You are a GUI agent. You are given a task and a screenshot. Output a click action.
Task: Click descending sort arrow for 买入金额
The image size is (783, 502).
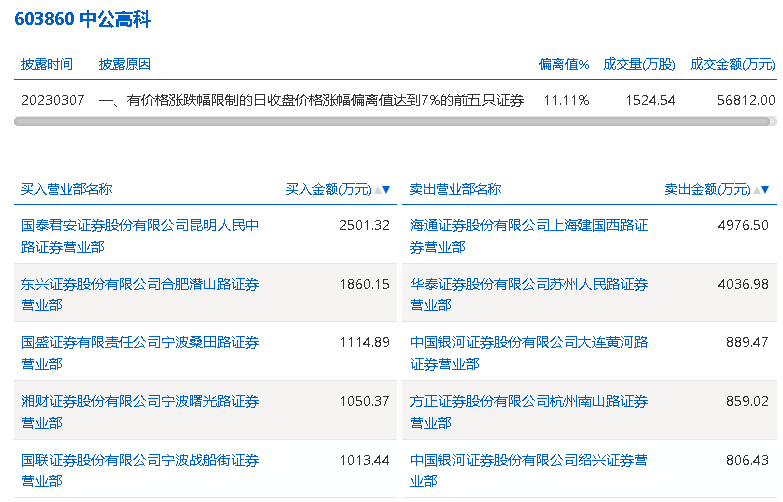point(386,189)
